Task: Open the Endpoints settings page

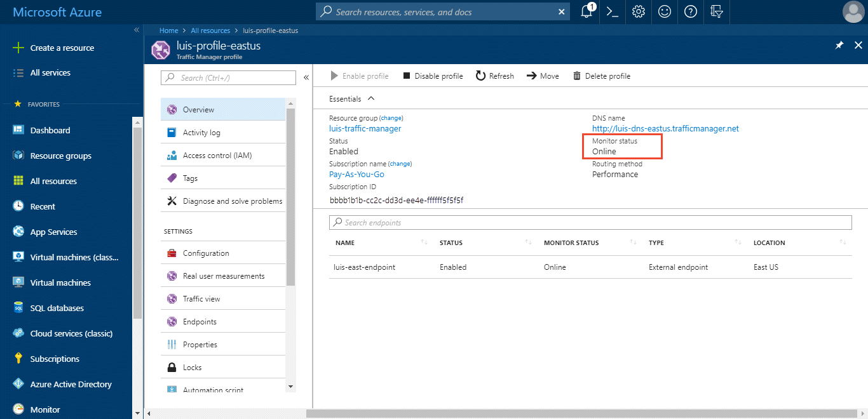Action: coord(223,322)
